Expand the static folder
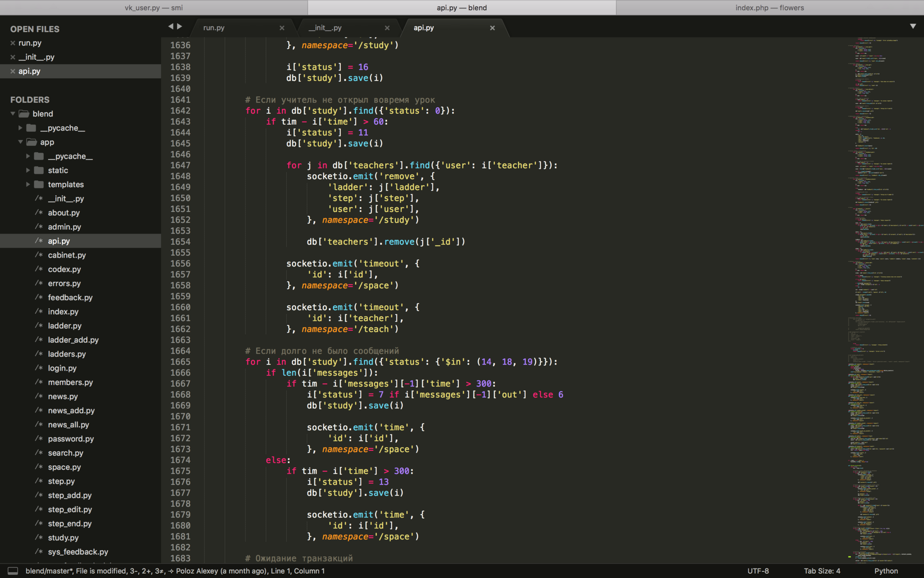Viewport: 924px width, 578px height. pyautogui.click(x=28, y=170)
